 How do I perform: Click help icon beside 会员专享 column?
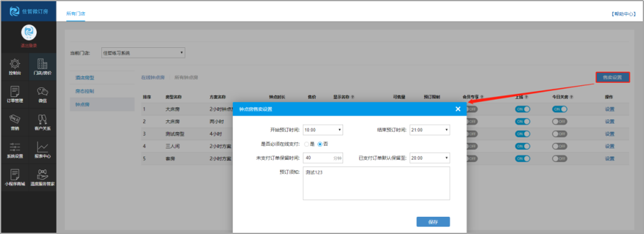coord(482,97)
